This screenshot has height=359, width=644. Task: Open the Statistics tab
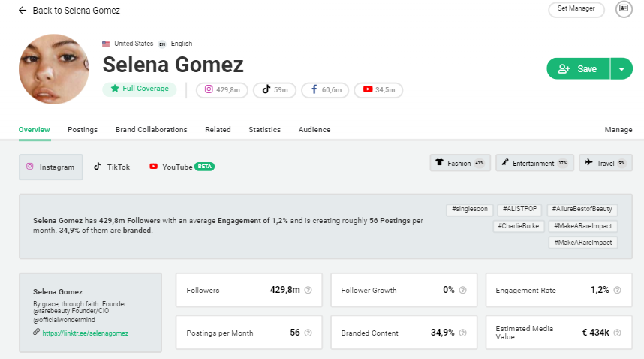coord(264,129)
